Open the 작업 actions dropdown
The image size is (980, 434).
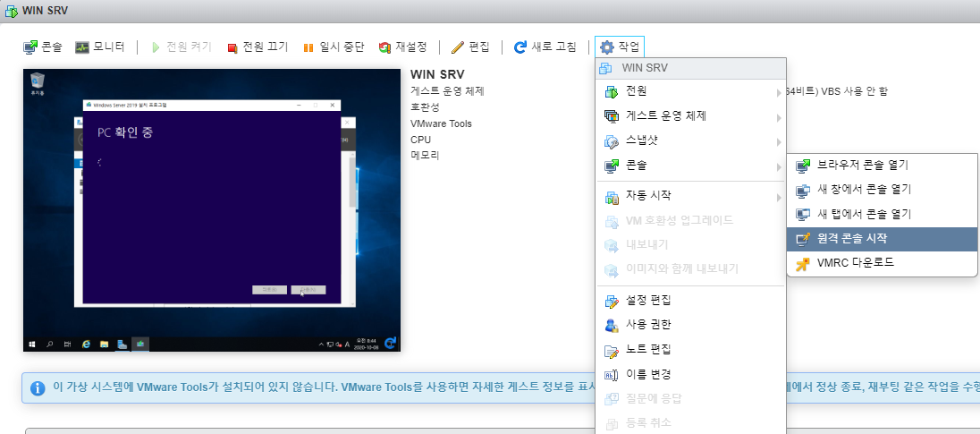click(x=620, y=47)
